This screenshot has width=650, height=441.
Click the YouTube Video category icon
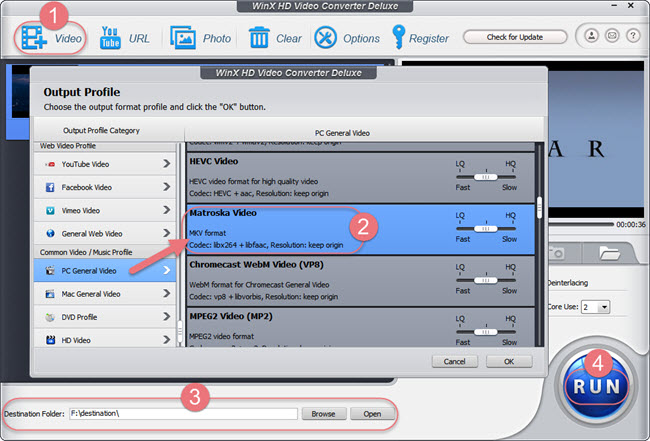click(50, 164)
